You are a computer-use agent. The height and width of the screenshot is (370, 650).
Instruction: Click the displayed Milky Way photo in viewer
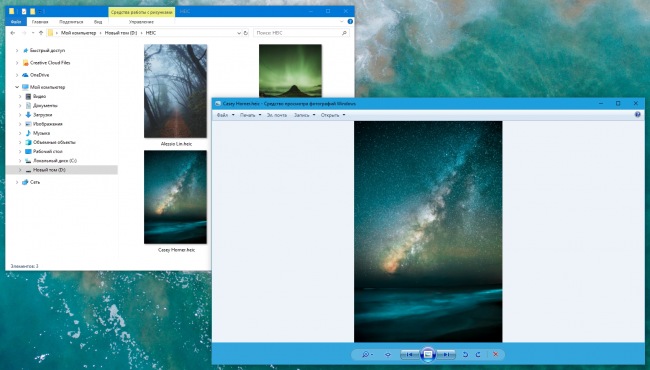click(x=428, y=232)
